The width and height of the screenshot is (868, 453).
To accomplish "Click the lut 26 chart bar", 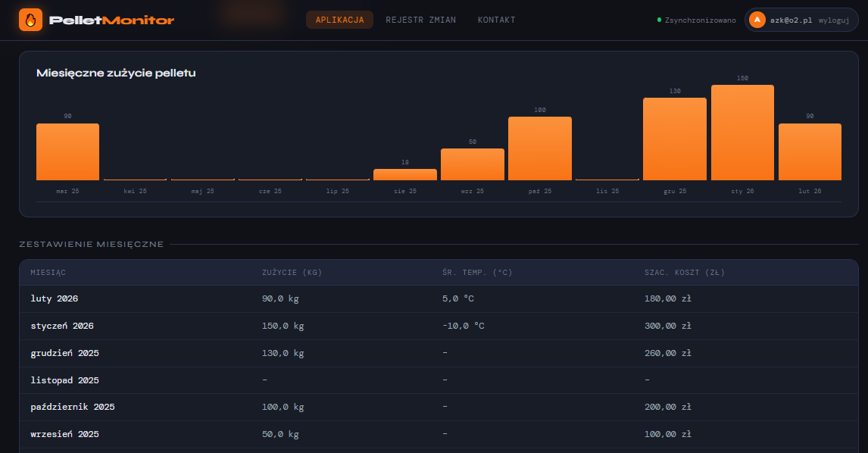I will pyautogui.click(x=810, y=152).
